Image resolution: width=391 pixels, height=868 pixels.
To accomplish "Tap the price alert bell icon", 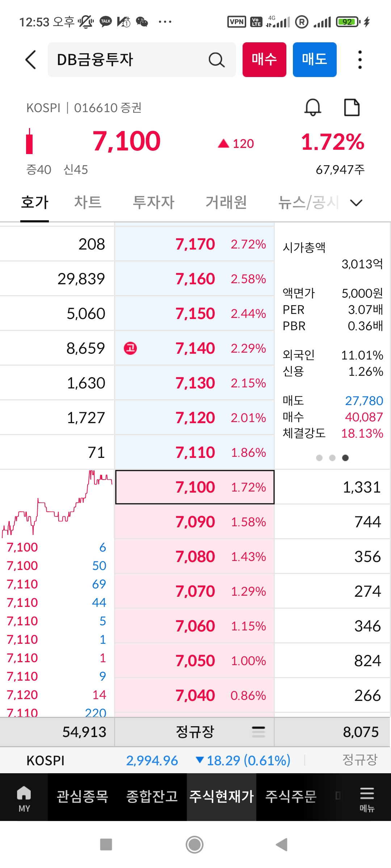I will [x=313, y=107].
